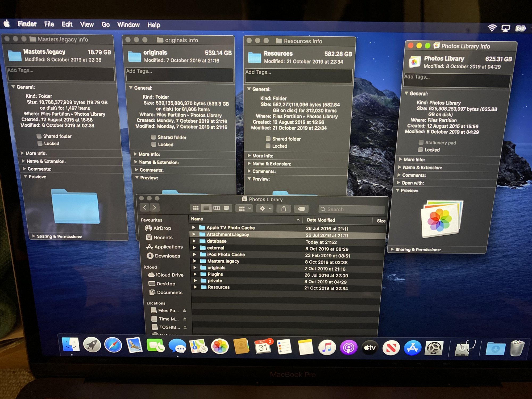The width and height of the screenshot is (532, 399).
Task: Go back in Photos Library Finder window
Action: 144,207
